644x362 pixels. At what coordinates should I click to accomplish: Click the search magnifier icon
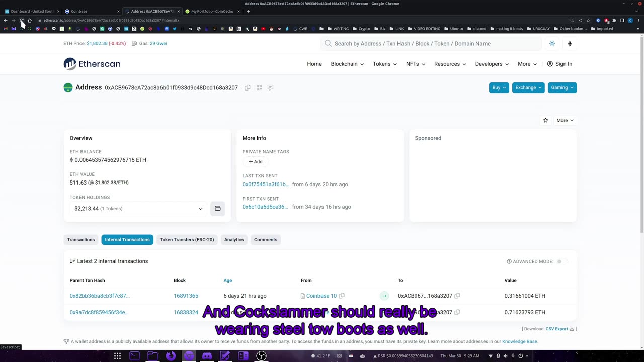328,44
